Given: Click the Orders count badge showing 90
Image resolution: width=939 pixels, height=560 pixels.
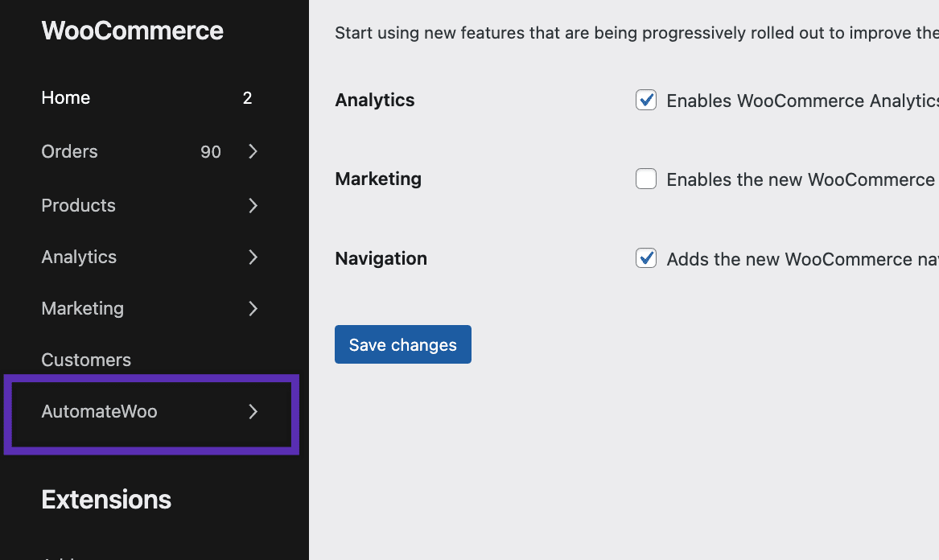Looking at the screenshot, I should click(x=211, y=152).
